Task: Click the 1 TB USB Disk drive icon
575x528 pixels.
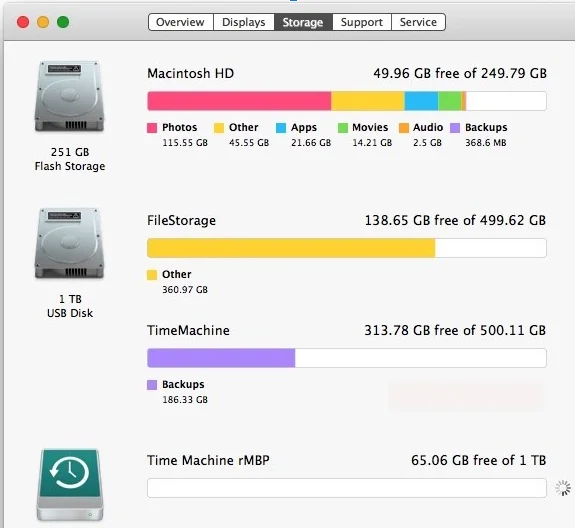Action: 70,243
